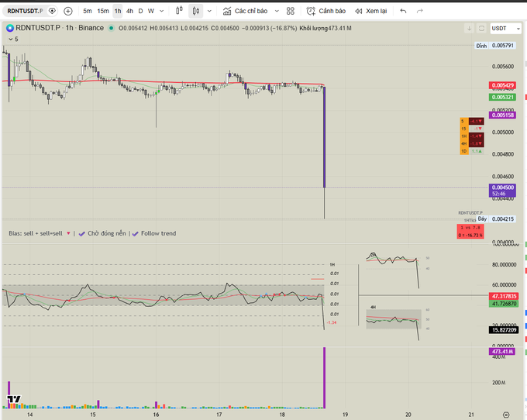
Task: Click the bar style icon before candlesticks
Action: (x=179, y=11)
